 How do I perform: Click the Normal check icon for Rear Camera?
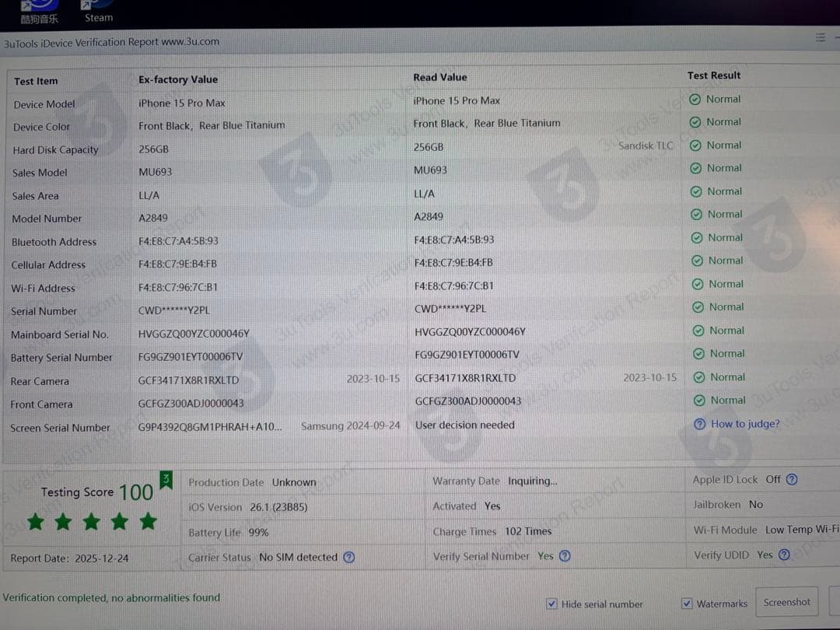(x=699, y=378)
